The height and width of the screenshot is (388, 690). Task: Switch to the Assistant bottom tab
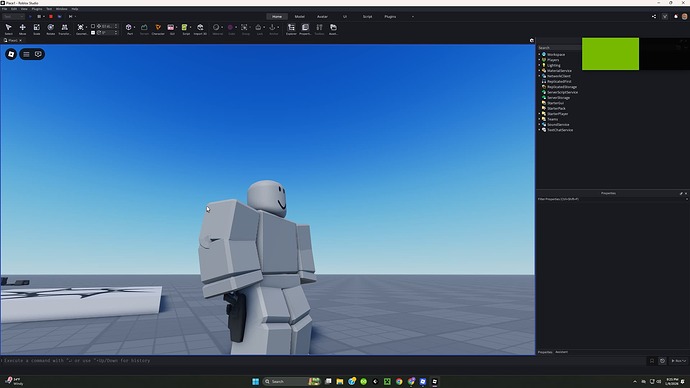[562, 352]
